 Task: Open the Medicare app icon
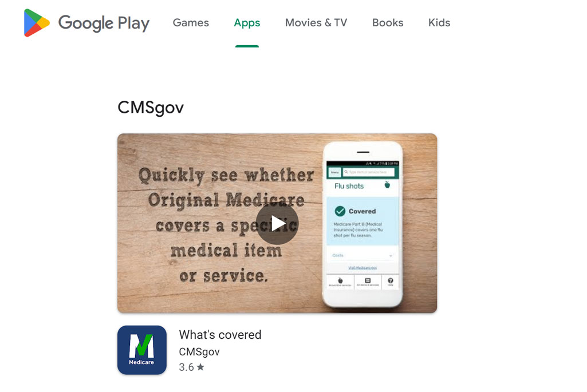pos(142,350)
